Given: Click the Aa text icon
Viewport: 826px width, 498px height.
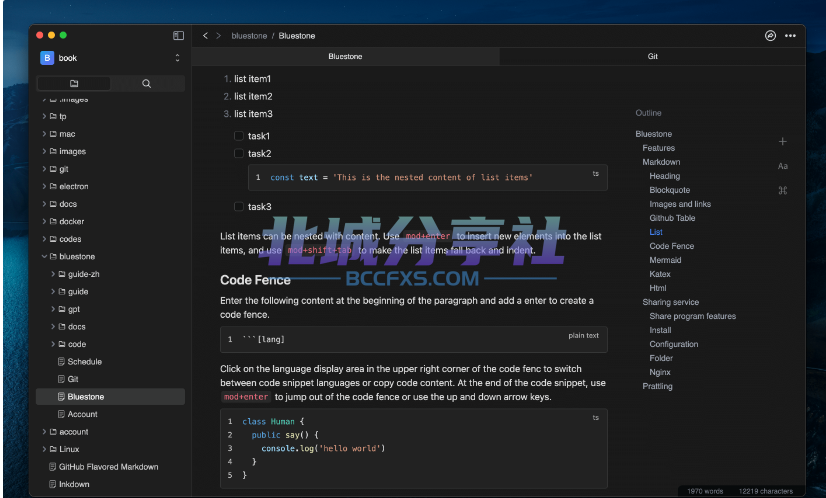Looking at the screenshot, I should [x=782, y=166].
